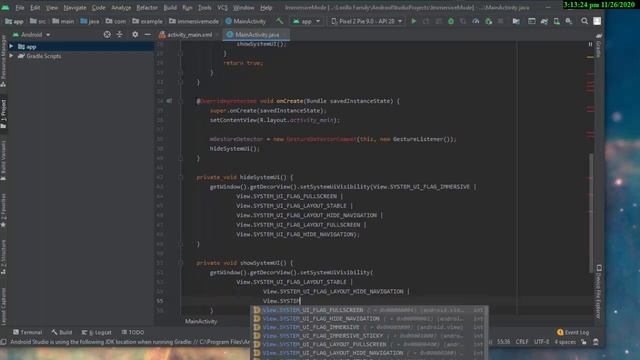Open Build Variants side tab
The width and height of the screenshot is (640, 360).
click(x=4, y=160)
